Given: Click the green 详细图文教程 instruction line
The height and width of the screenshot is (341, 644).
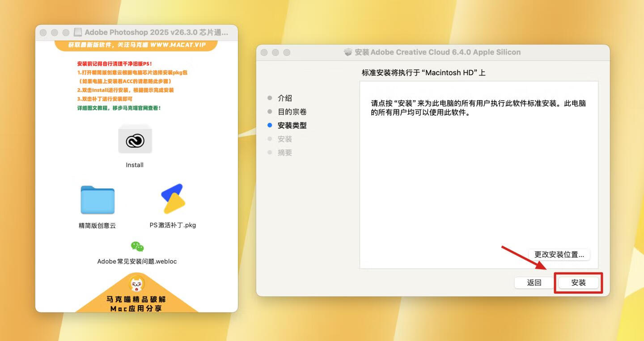Looking at the screenshot, I should [x=119, y=108].
